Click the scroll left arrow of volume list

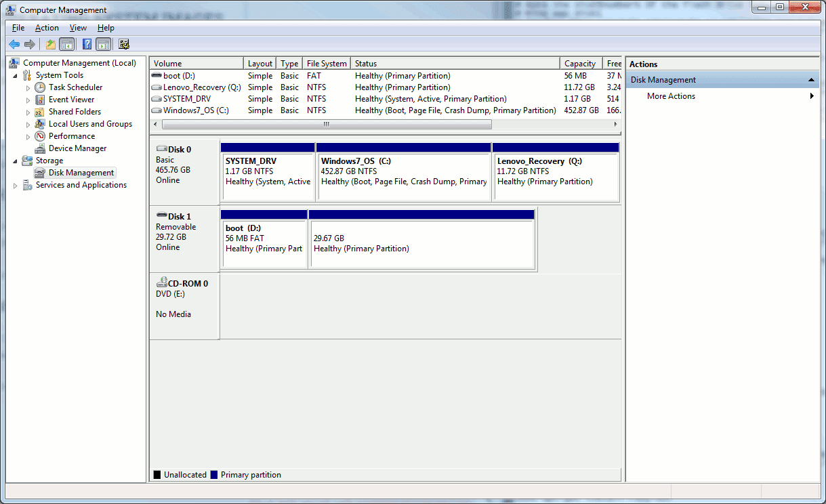pyautogui.click(x=155, y=125)
